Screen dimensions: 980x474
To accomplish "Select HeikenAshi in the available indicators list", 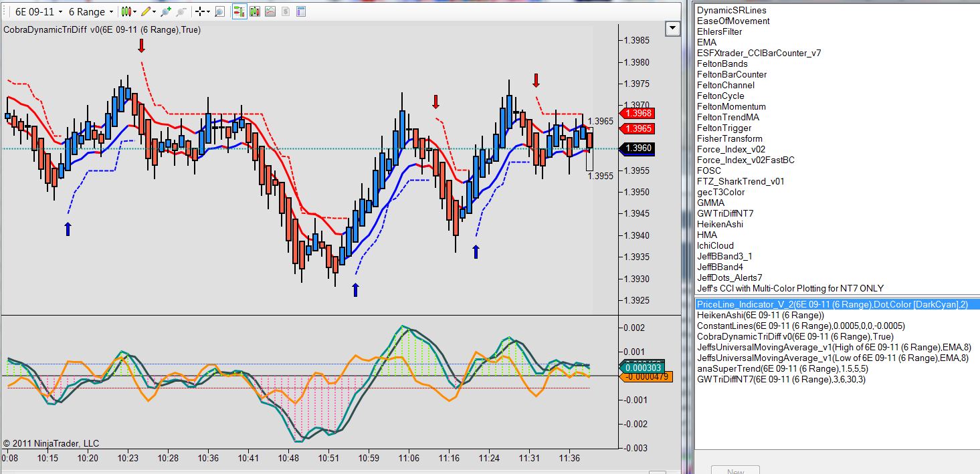I will 720,224.
